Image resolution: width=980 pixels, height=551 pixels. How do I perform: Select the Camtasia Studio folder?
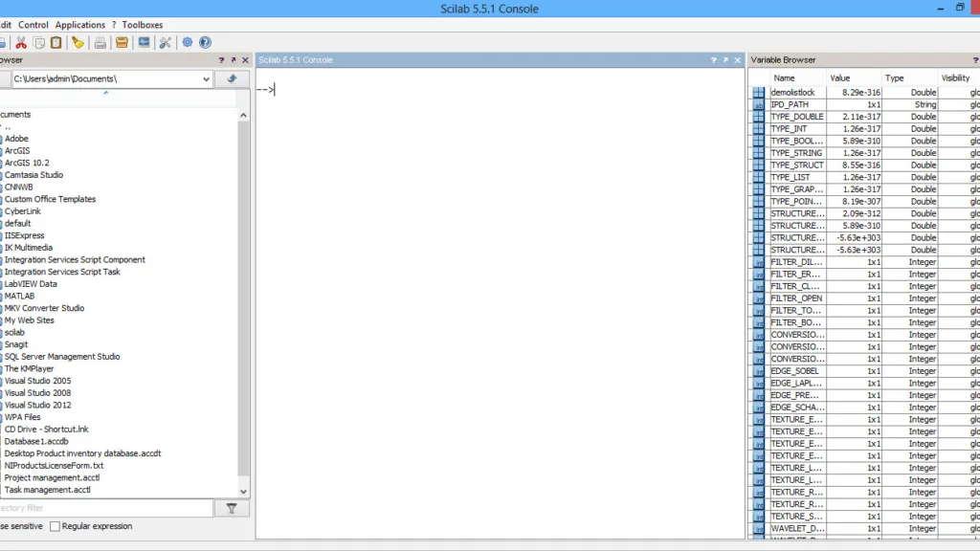pos(33,175)
